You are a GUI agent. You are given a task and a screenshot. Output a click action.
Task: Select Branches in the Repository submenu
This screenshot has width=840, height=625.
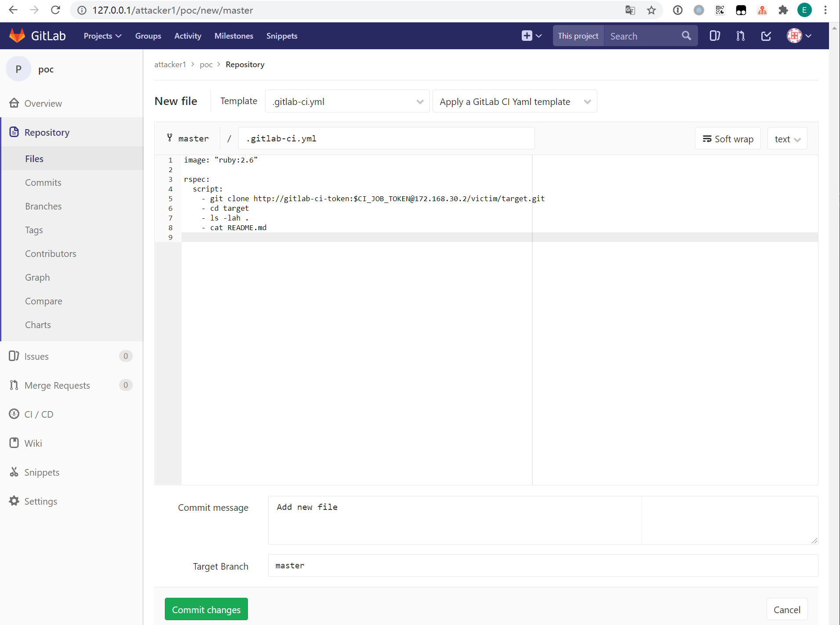pyautogui.click(x=44, y=206)
